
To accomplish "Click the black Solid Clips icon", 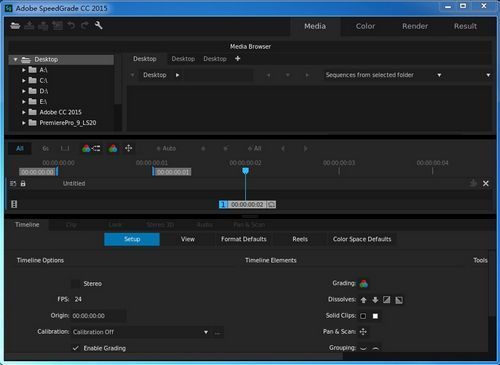I will tap(363, 316).
